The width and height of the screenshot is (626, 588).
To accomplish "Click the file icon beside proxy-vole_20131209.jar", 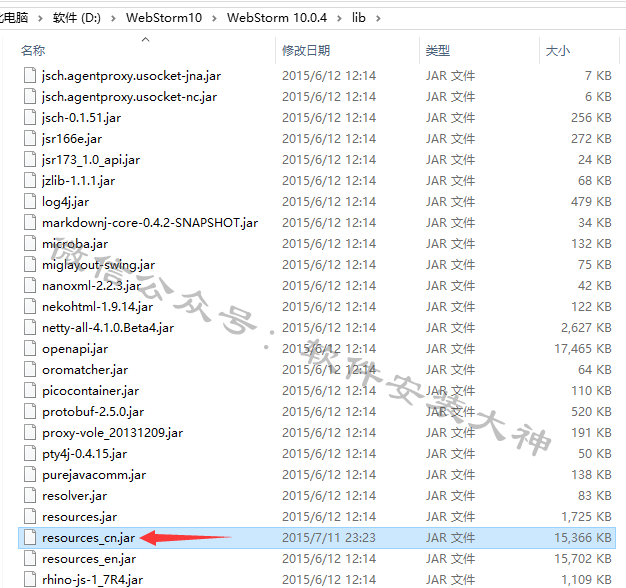I will (x=30, y=433).
